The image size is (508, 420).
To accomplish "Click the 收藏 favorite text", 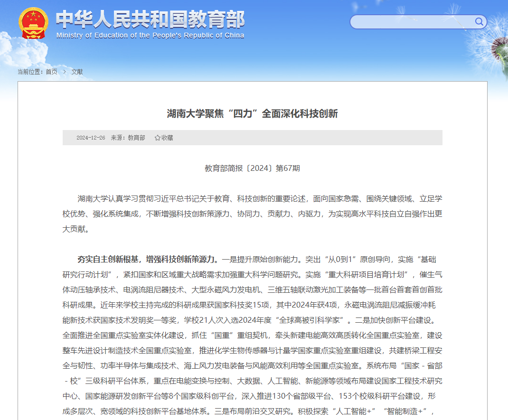I will [167, 138].
